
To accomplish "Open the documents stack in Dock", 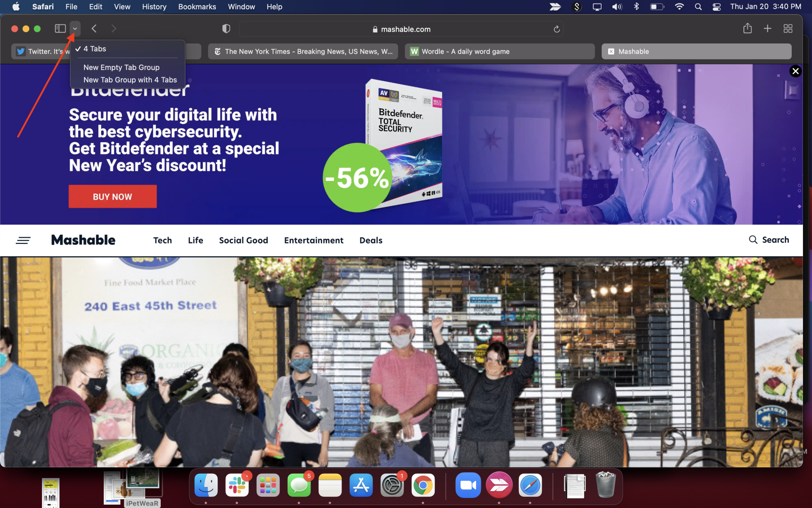I will click(574, 486).
